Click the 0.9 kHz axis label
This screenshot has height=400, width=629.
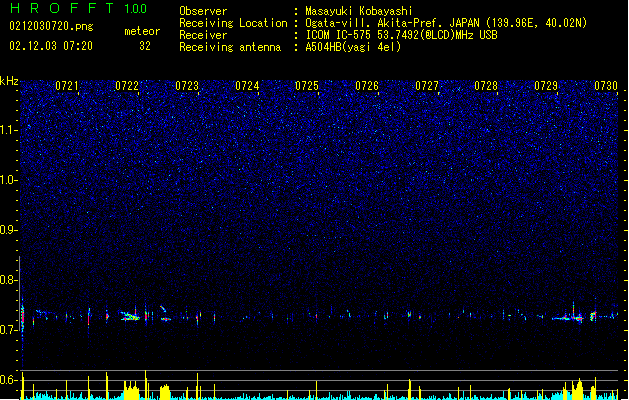point(9,230)
